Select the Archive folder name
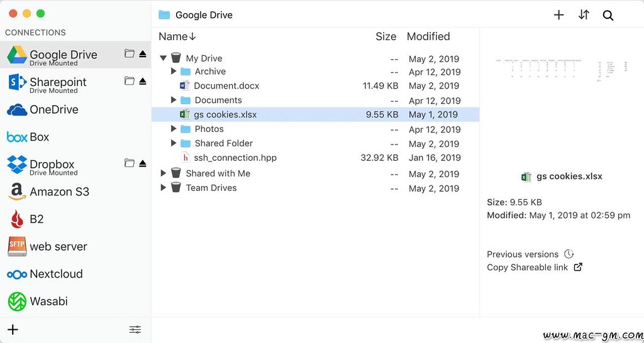Viewport: 644px width, 343px height. (210, 72)
